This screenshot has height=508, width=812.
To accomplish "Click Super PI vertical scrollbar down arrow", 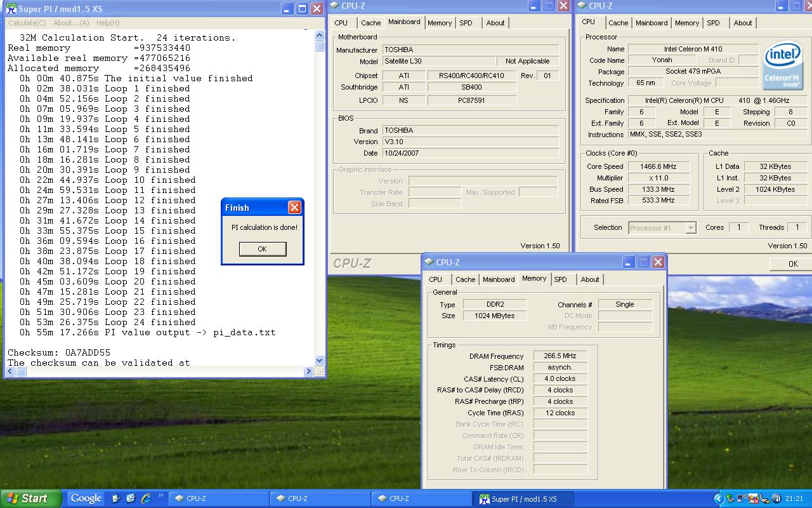I will pos(320,361).
